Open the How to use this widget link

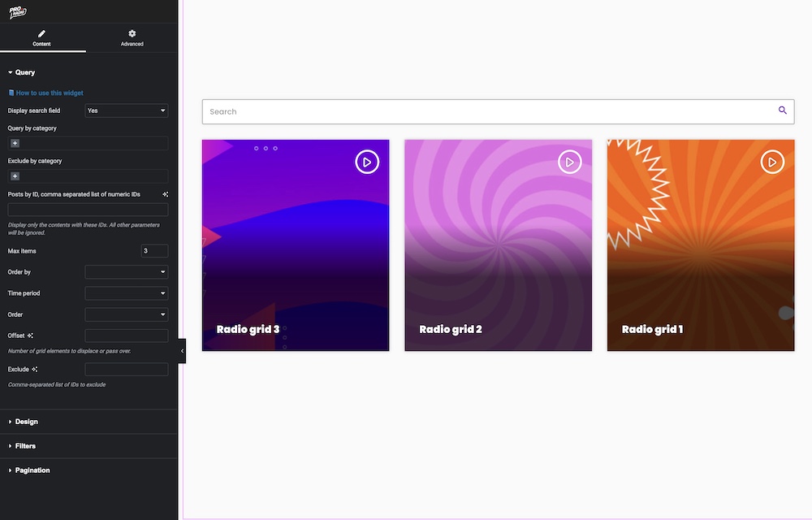49,93
